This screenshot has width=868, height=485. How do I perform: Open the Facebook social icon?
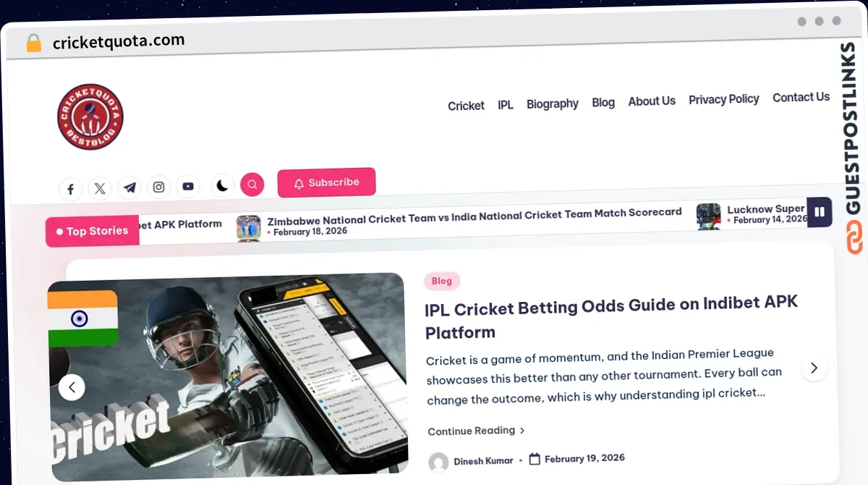pos(70,190)
